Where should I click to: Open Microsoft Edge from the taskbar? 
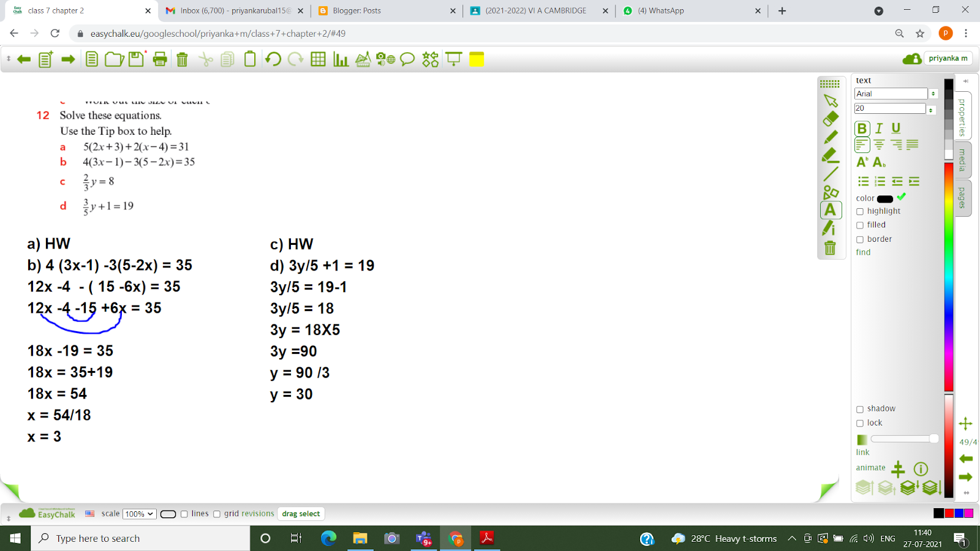tap(328, 538)
